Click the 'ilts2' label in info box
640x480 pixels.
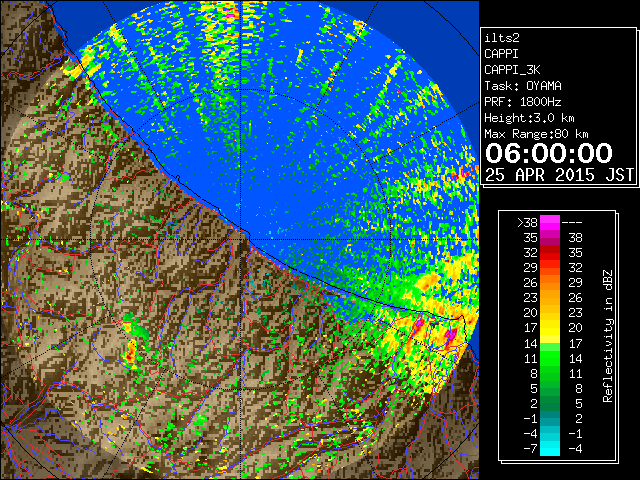502,38
